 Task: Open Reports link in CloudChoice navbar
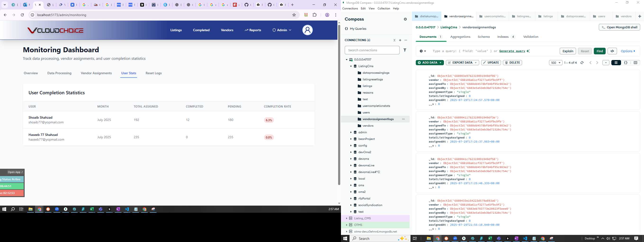(x=253, y=30)
